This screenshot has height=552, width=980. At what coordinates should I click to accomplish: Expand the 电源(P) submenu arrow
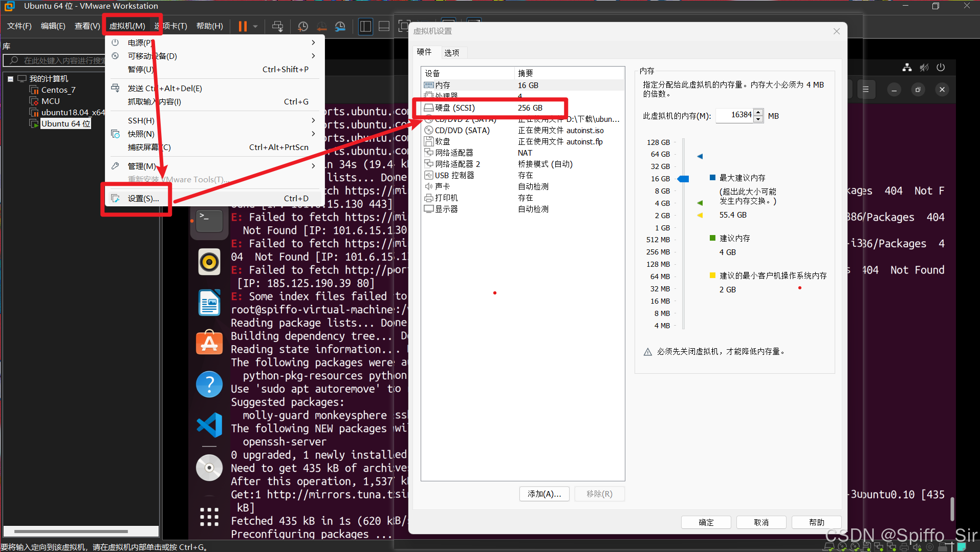pos(313,43)
